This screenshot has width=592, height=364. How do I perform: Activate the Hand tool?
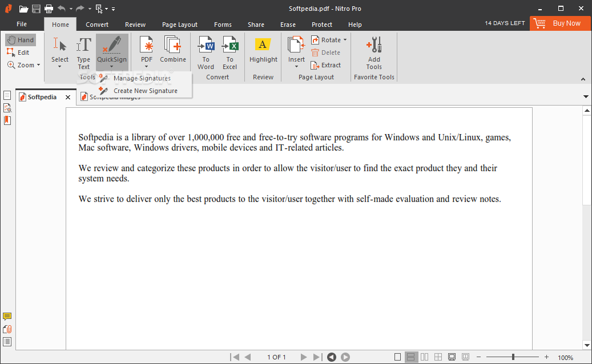21,40
